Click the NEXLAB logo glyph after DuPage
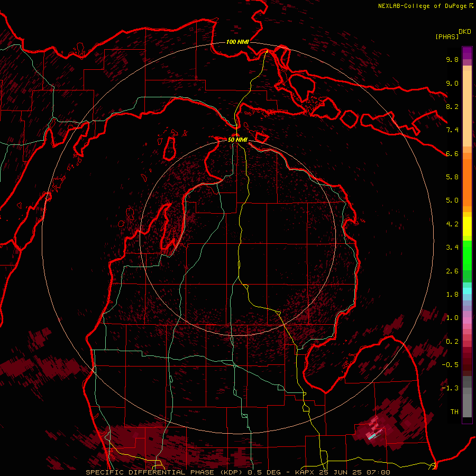The image size is (476, 476). tap(471, 6)
